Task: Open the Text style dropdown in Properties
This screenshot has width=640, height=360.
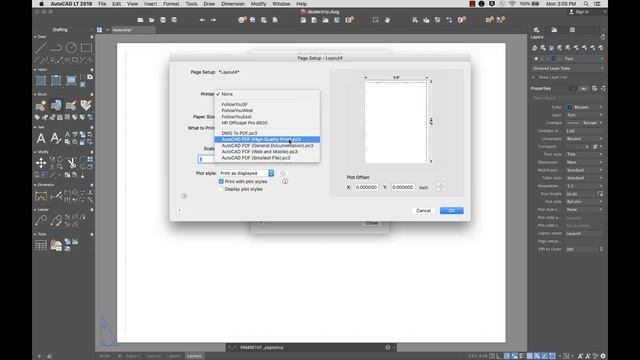Action: tap(584, 154)
